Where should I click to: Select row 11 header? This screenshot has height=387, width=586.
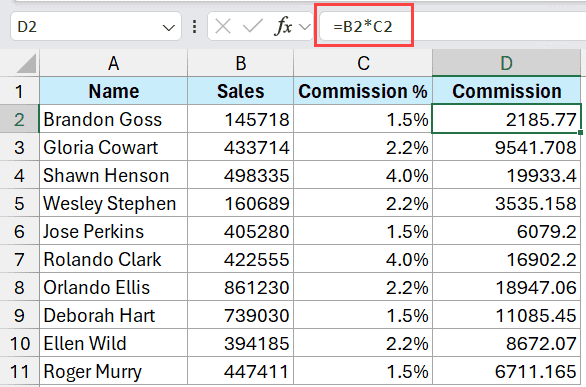19,371
